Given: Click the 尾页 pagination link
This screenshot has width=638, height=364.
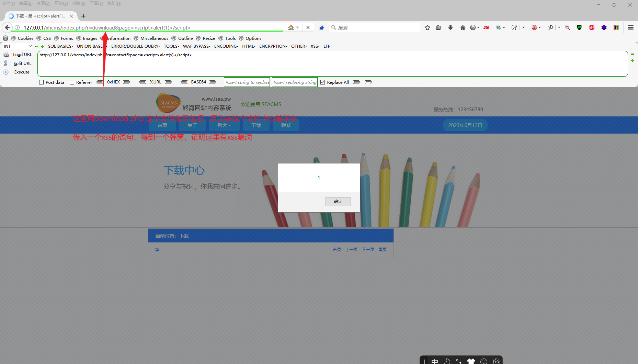Looking at the screenshot, I should point(383,250).
